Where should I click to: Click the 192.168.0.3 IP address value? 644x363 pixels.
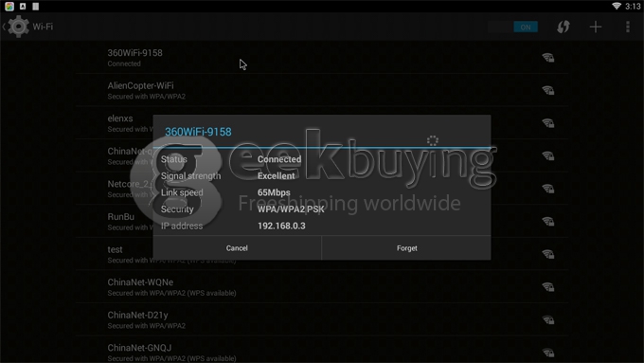[281, 226]
